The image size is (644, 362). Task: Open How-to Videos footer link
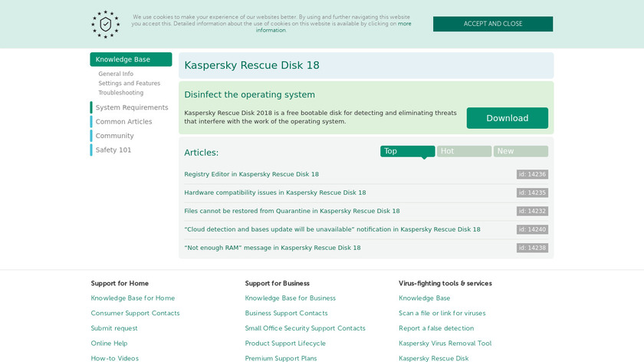click(114, 358)
